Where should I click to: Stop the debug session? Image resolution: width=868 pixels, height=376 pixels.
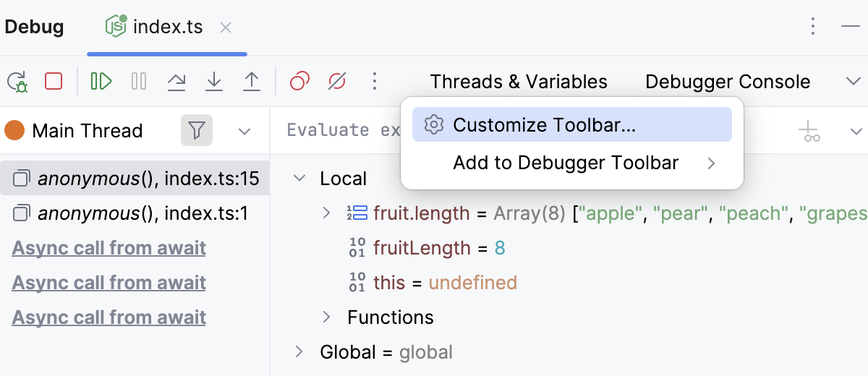pyautogui.click(x=54, y=81)
